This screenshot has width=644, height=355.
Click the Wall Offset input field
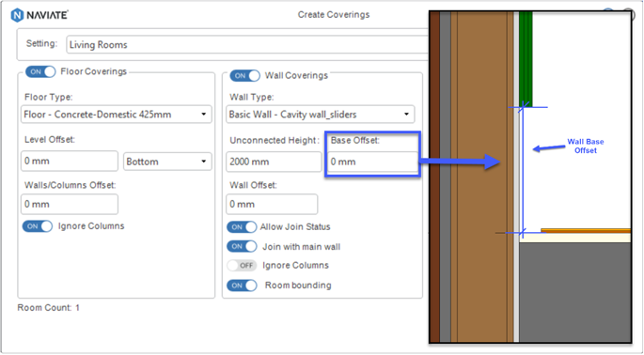[x=272, y=205]
